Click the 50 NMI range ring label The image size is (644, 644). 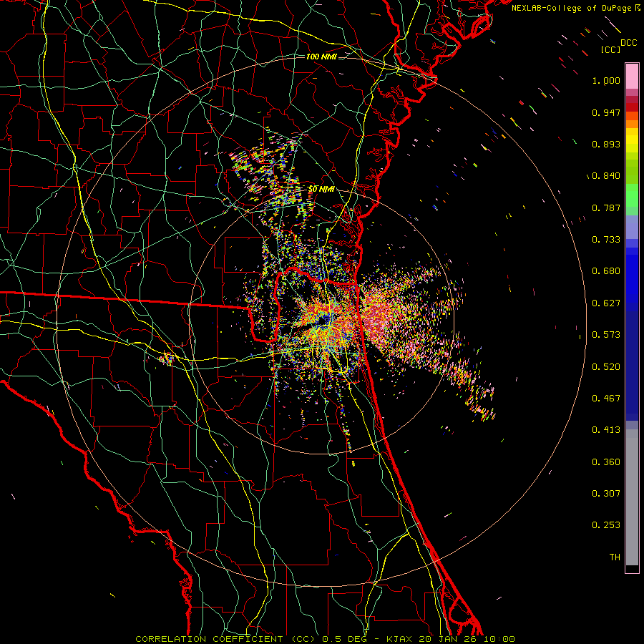[x=321, y=189]
